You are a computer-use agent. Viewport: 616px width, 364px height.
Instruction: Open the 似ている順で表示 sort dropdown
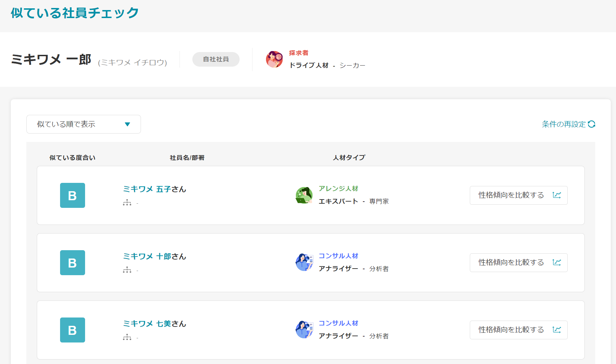click(x=83, y=124)
